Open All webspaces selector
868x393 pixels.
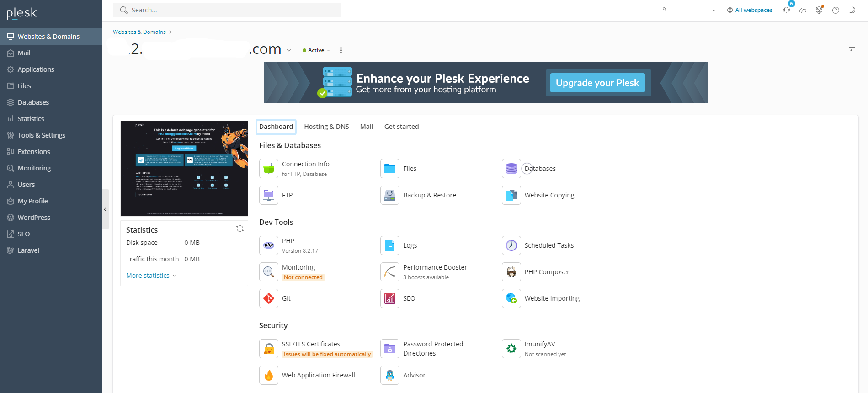coord(750,10)
